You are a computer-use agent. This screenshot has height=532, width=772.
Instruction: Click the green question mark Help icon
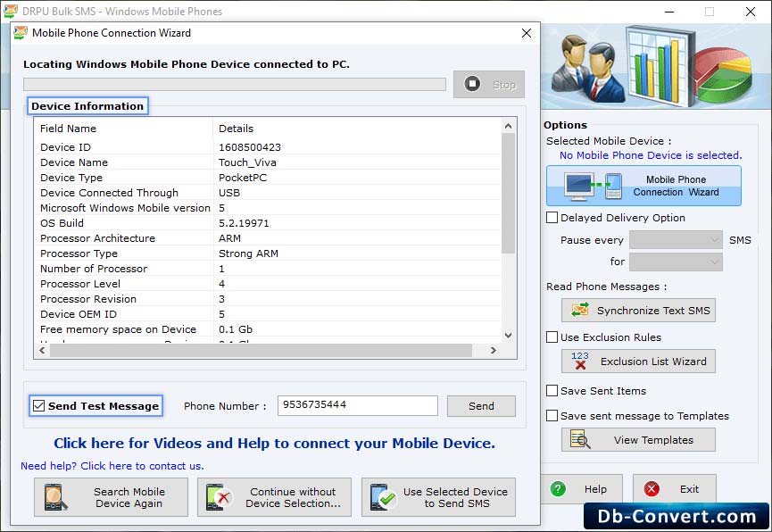(558, 489)
